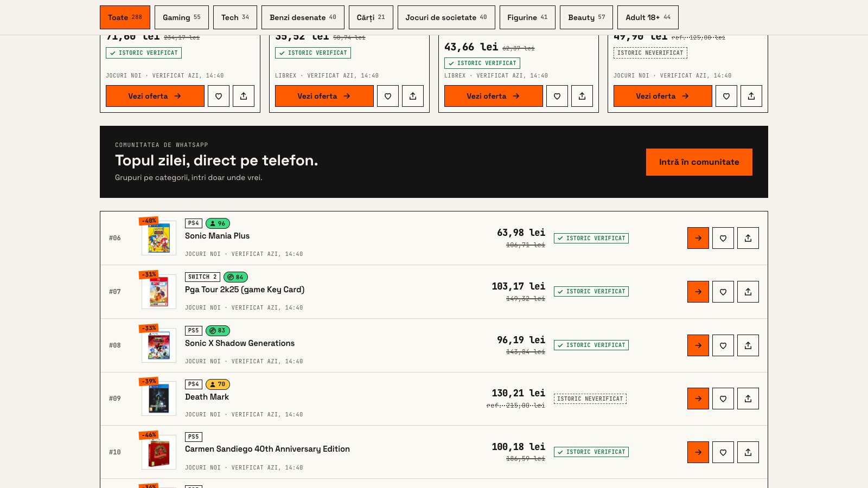The height and width of the screenshot is (488, 868).
Task: Share Carmen Sandiego 40th Anniversary deal
Action: click(x=748, y=452)
